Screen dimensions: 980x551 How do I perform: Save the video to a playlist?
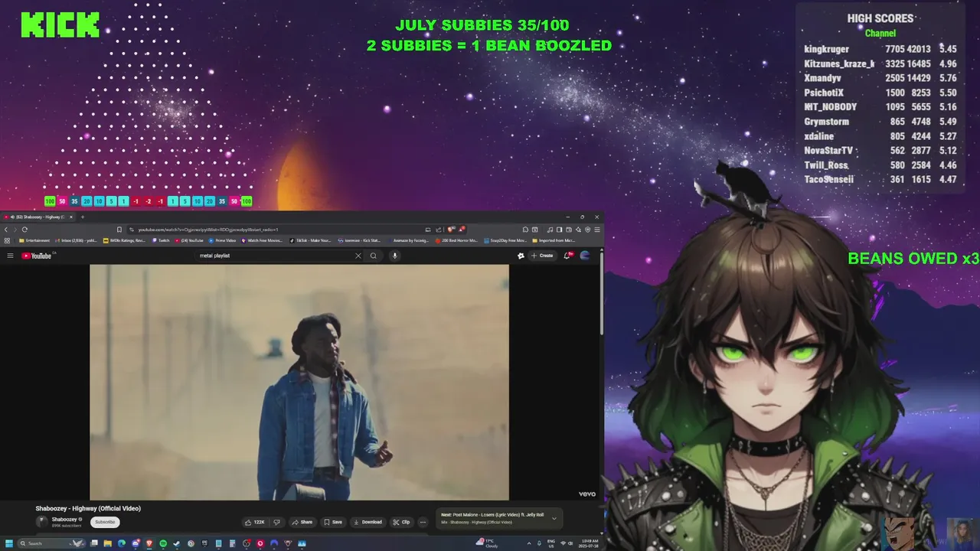point(333,522)
